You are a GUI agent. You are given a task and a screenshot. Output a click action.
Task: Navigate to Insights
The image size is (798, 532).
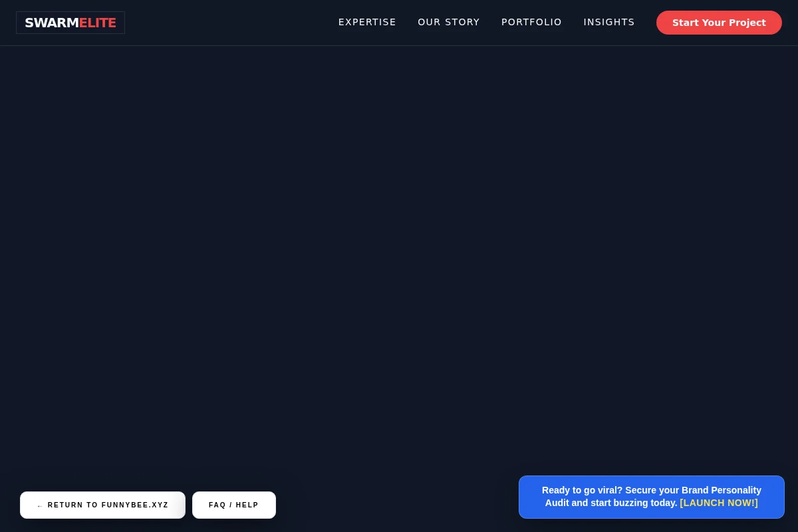609,22
